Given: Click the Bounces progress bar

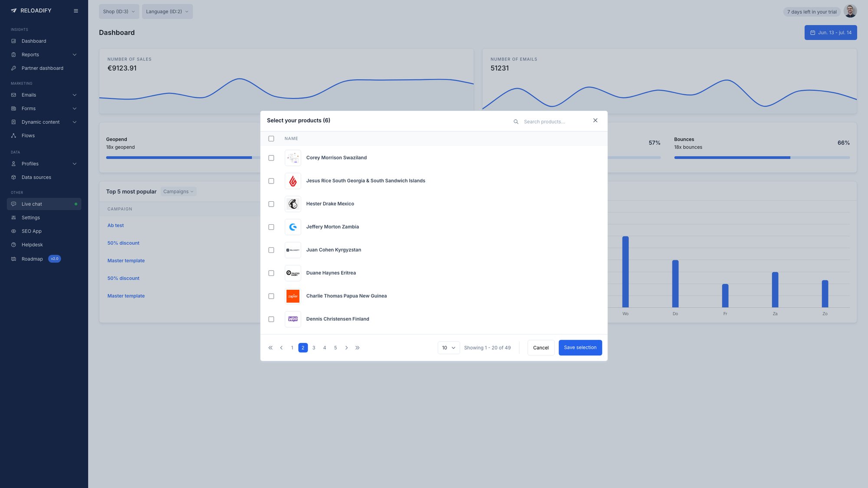Looking at the screenshot, I should pyautogui.click(x=762, y=157).
